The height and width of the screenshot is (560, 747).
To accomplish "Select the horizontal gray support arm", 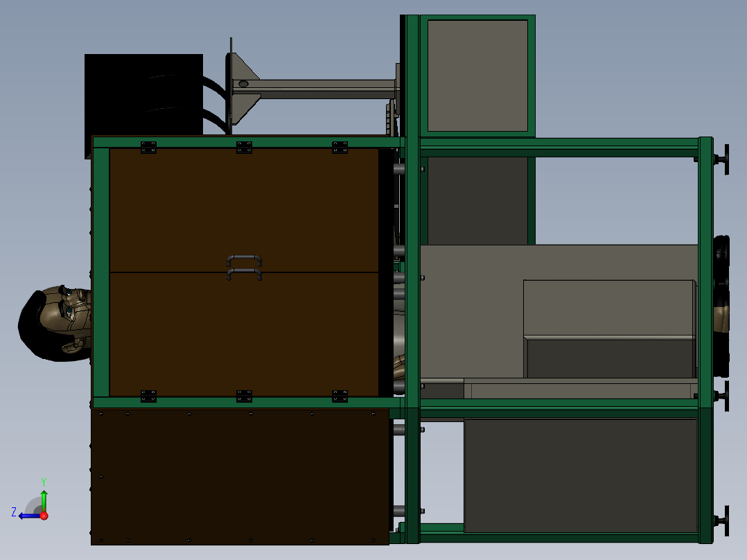I will 315,89.
